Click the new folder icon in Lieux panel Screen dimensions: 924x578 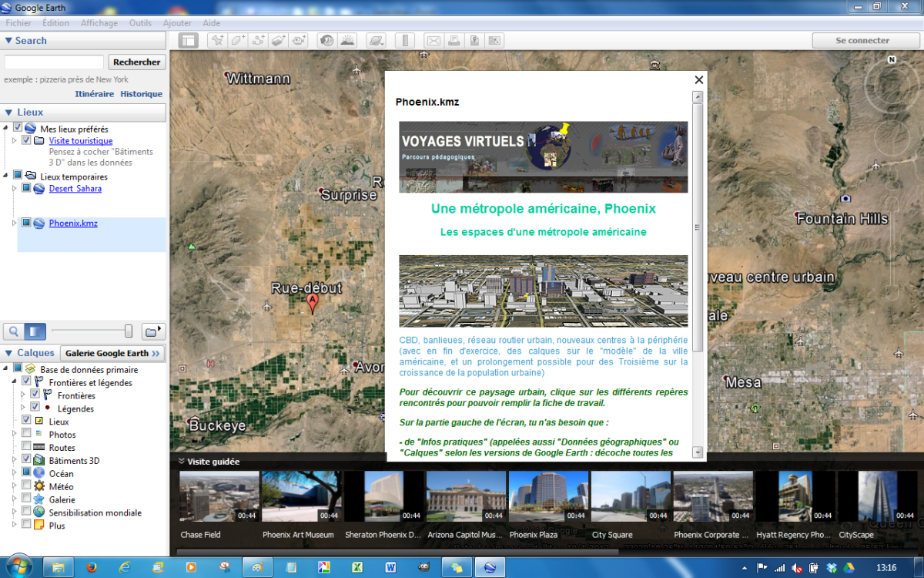pyautogui.click(x=154, y=331)
